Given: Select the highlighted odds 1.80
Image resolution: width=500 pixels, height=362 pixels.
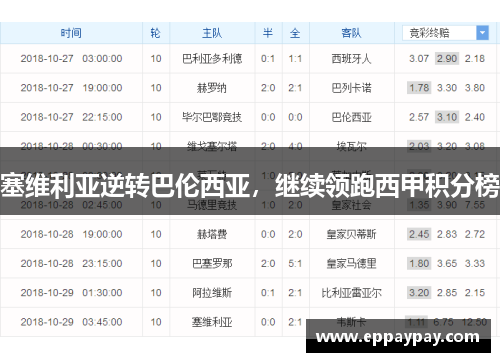Looking at the screenshot, I should pos(419,264).
